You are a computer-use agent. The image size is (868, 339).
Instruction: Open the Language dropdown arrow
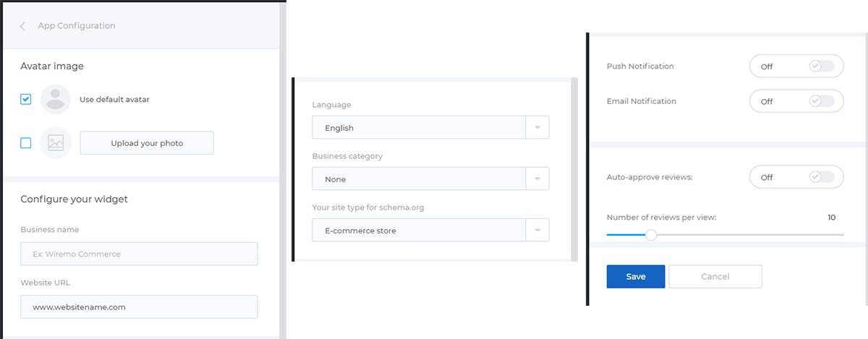click(537, 128)
